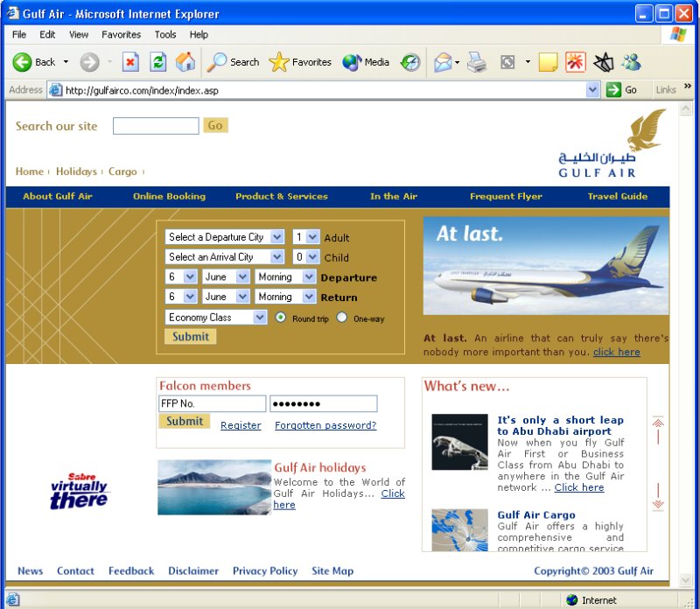Screen dimensions: 700x609
Task: Open the Frequent Flyer nav tab
Action: point(506,196)
